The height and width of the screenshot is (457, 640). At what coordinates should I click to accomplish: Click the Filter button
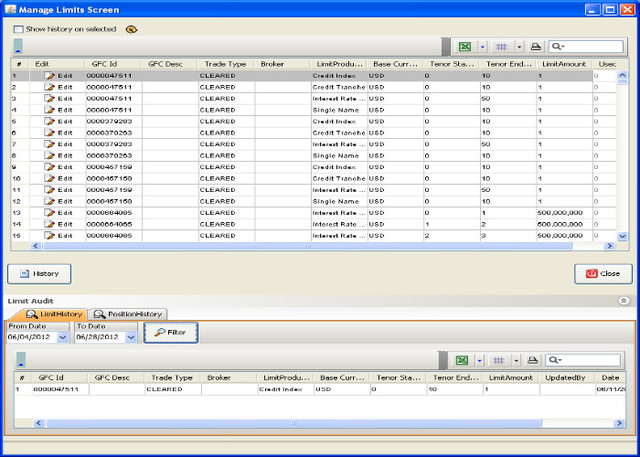pyautogui.click(x=171, y=333)
